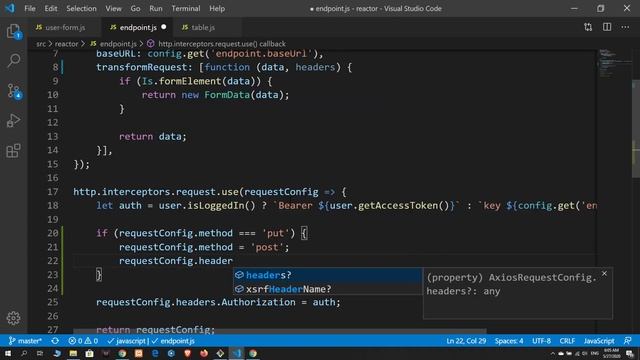This screenshot has width=640, height=360.
Task: Close the suggestion details pane
Action: (604, 273)
